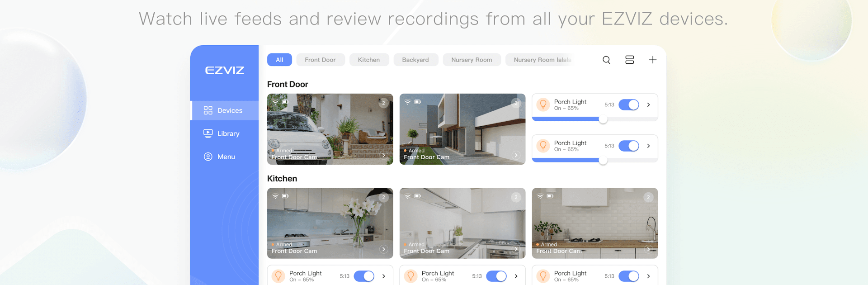Toggle second Front Door Porch Light switch

(x=629, y=146)
